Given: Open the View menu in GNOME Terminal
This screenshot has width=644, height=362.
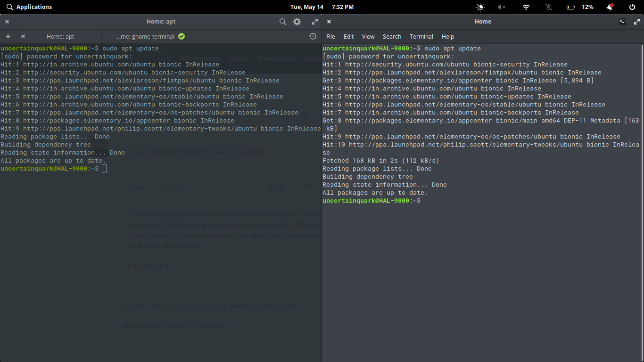Looking at the screenshot, I should click(x=368, y=36).
